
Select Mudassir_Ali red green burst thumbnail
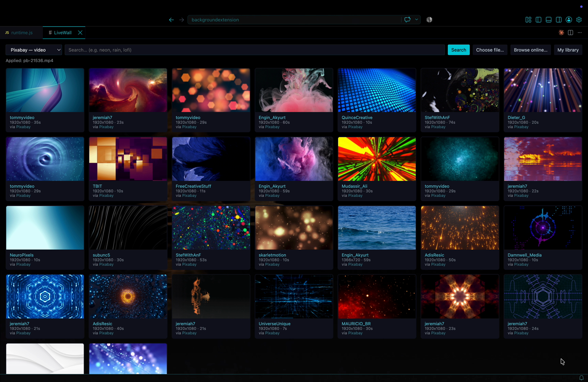pos(377,159)
